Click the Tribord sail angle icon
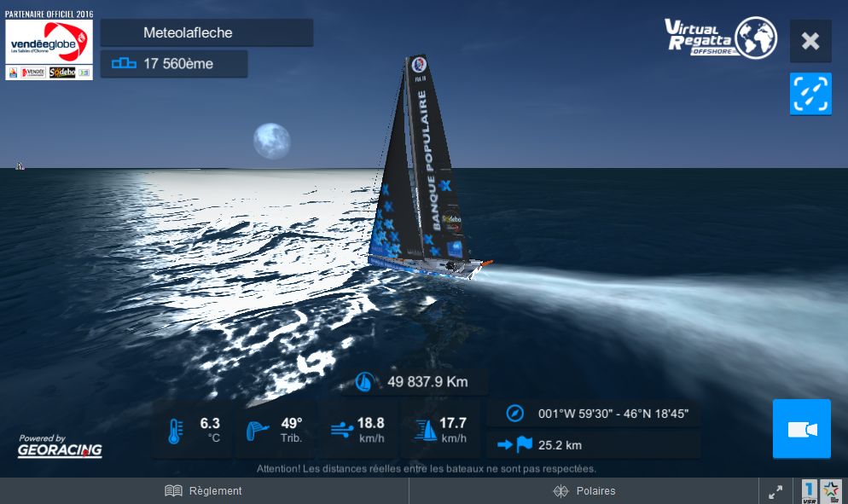Screen dimensions: 848x504 pos(257,431)
